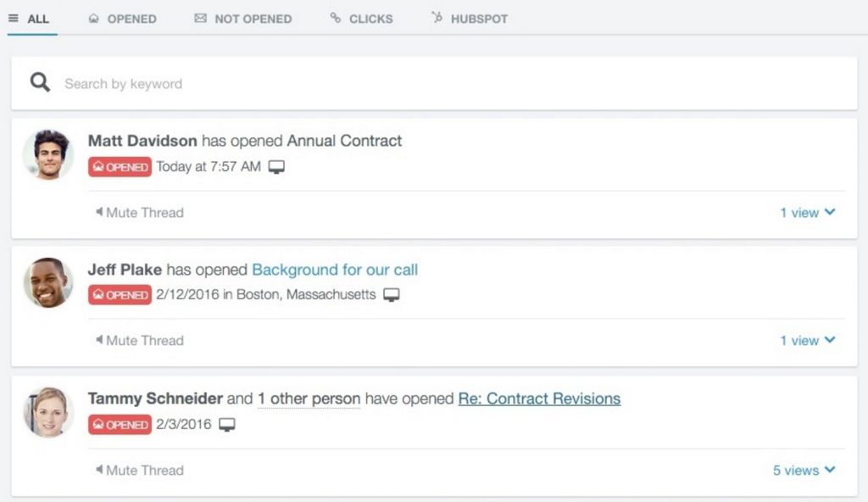Click Jeff Plake's profile photo
The image size is (868, 502).
[48, 282]
